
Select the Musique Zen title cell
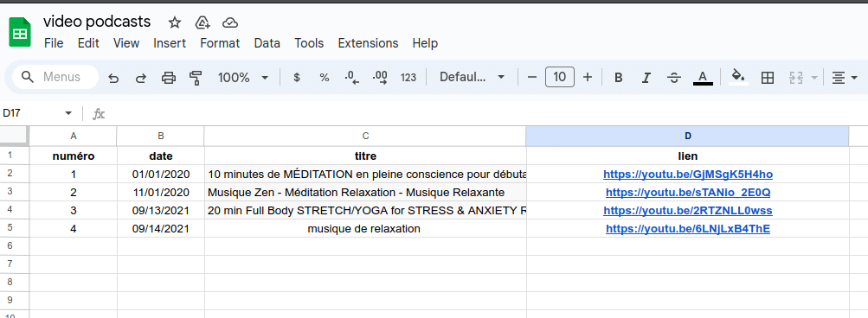tap(365, 193)
